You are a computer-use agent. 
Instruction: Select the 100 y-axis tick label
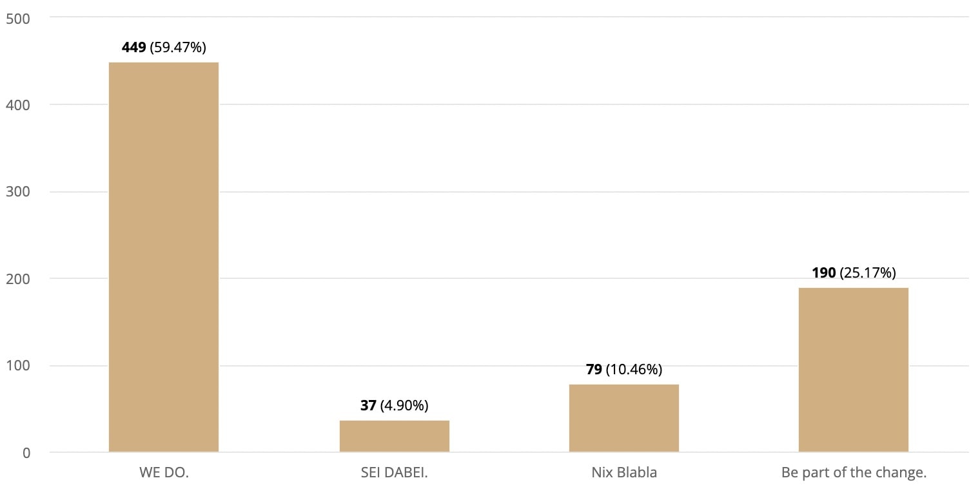click(17, 366)
